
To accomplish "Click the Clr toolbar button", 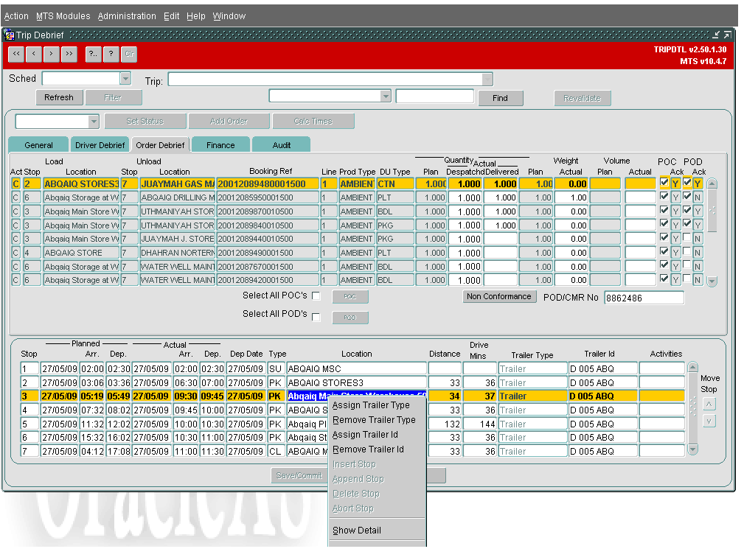I will tap(129, 54).
